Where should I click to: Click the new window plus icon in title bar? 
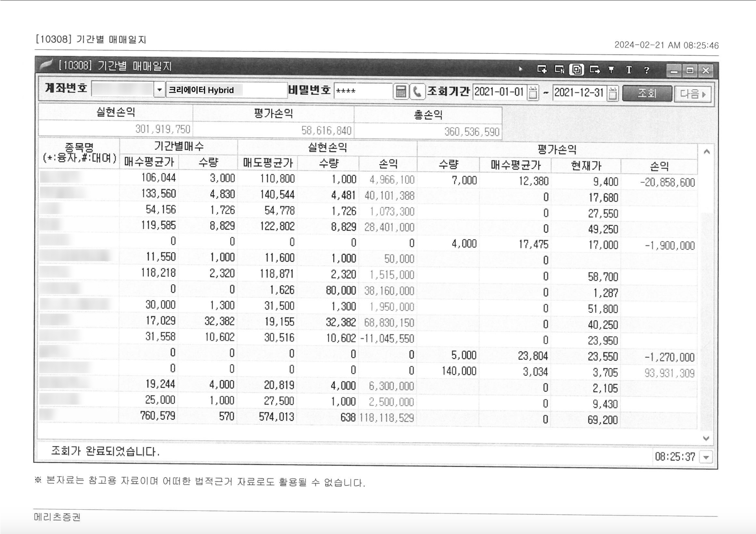click(542, 69)
